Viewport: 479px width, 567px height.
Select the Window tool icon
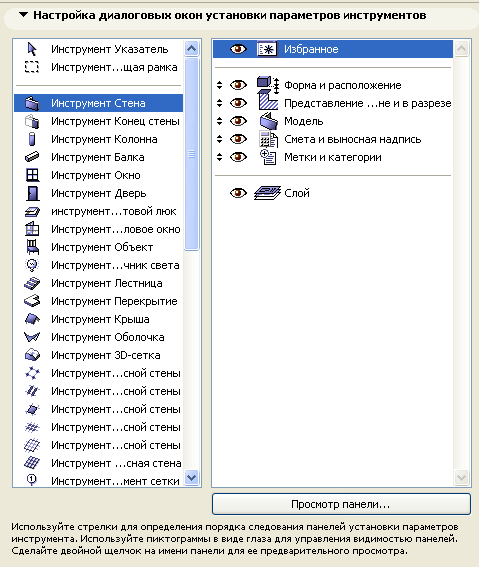(x=32, y=175)
